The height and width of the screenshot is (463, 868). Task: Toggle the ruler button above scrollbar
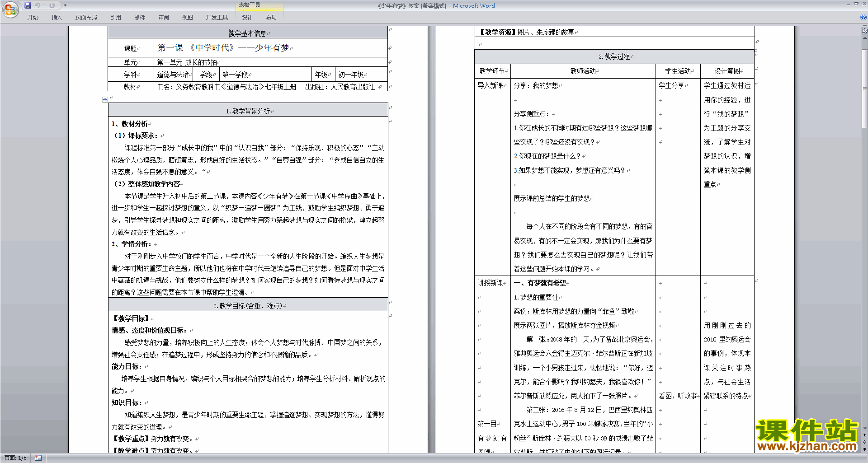865,31
